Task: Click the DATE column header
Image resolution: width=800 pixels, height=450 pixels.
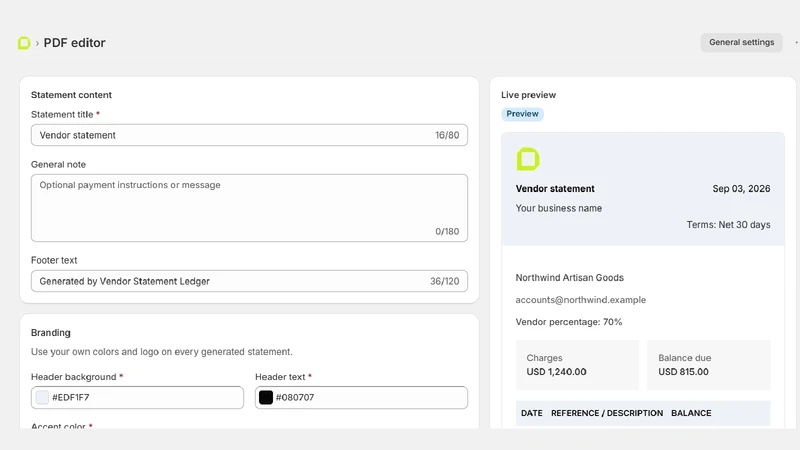Action: tap(532, 413)
